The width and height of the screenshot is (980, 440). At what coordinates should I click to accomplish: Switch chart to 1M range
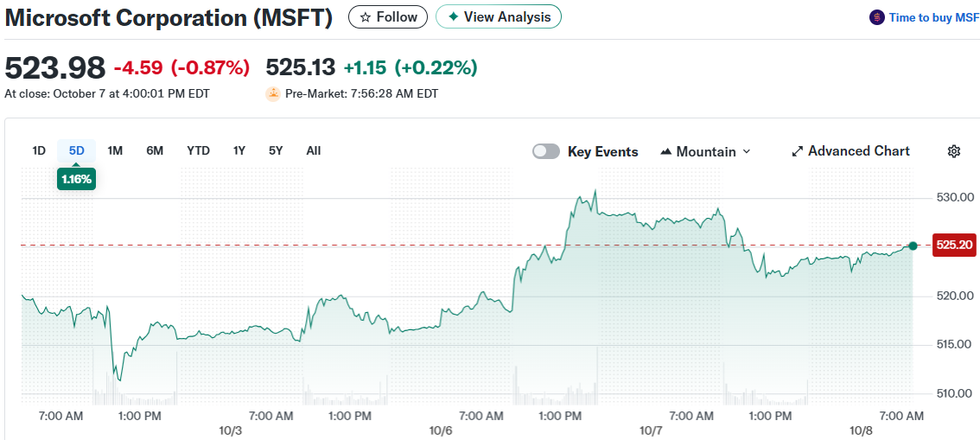point(115,150)
